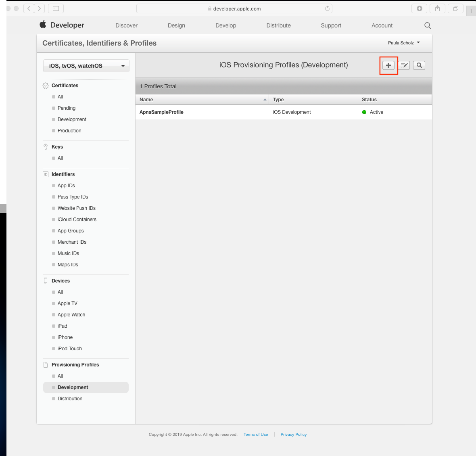Screen dimensions: 476x456
Task: Select Apple Watch devices
Action: click(71, 314)
